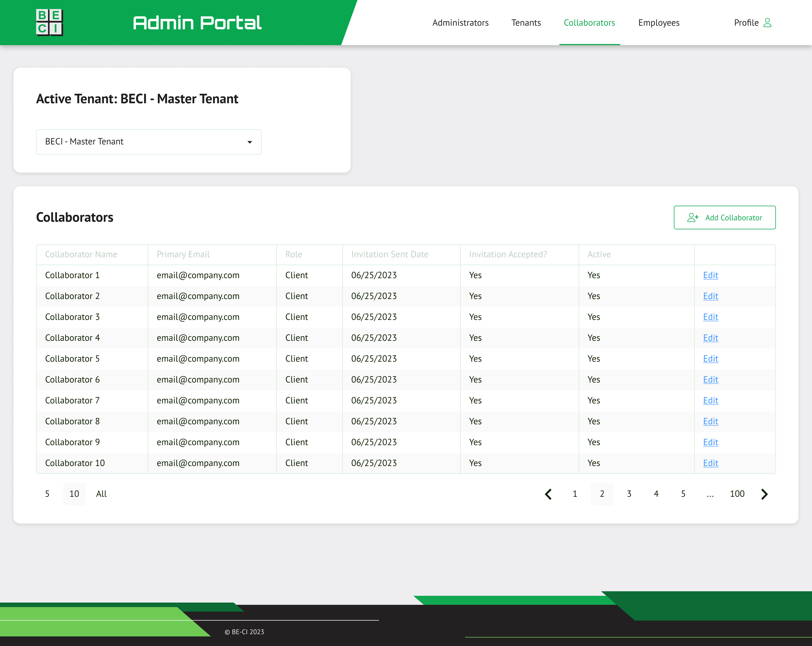Click the tenant dropdown caret arrow
The image size is (812, 646).
249,142
